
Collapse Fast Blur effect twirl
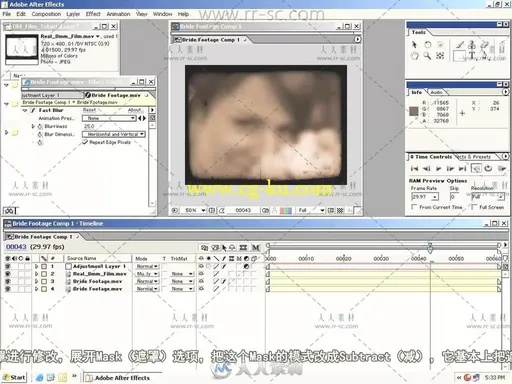click(x=25, y=110)
